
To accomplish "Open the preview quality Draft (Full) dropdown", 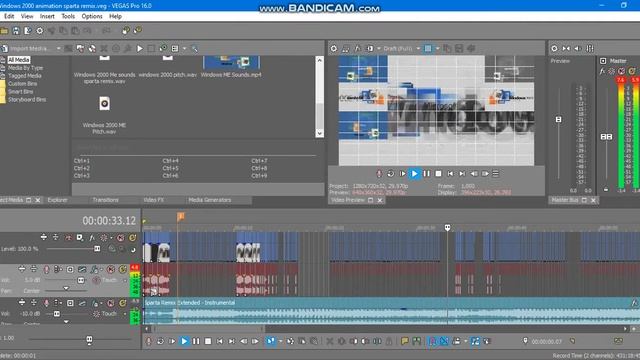I will pos(418,49).
